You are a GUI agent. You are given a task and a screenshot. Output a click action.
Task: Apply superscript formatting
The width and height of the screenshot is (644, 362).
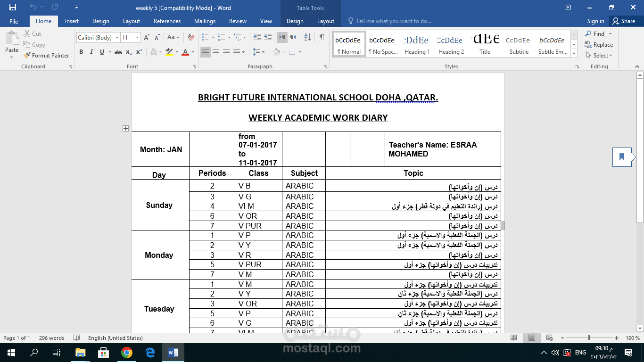139,52
